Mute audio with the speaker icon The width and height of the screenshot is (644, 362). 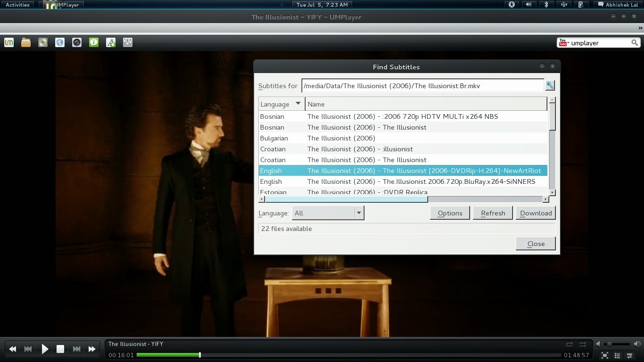coord(598,344)
